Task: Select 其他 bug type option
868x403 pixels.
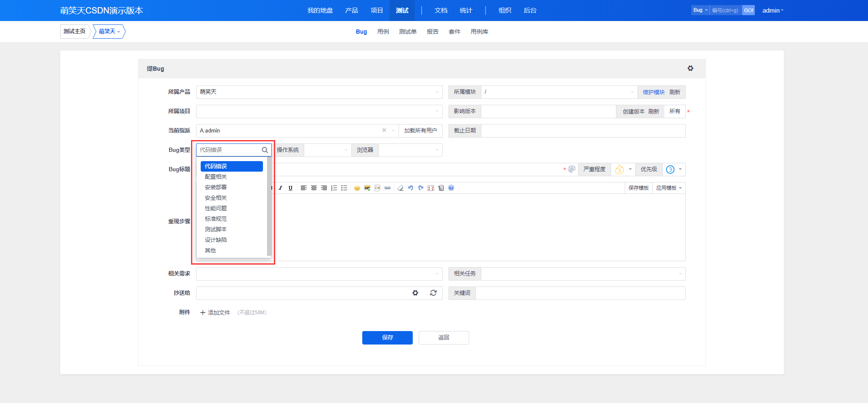Action: [x=232, y=250]
